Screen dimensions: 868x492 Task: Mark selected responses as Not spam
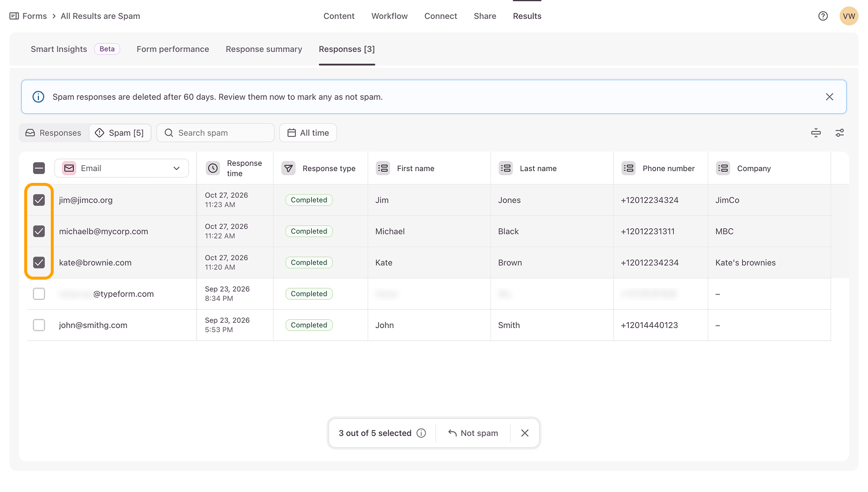coord(473,433)
